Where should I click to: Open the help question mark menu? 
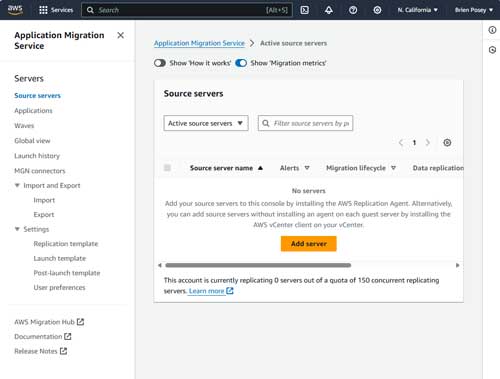[x=353, y=10]
